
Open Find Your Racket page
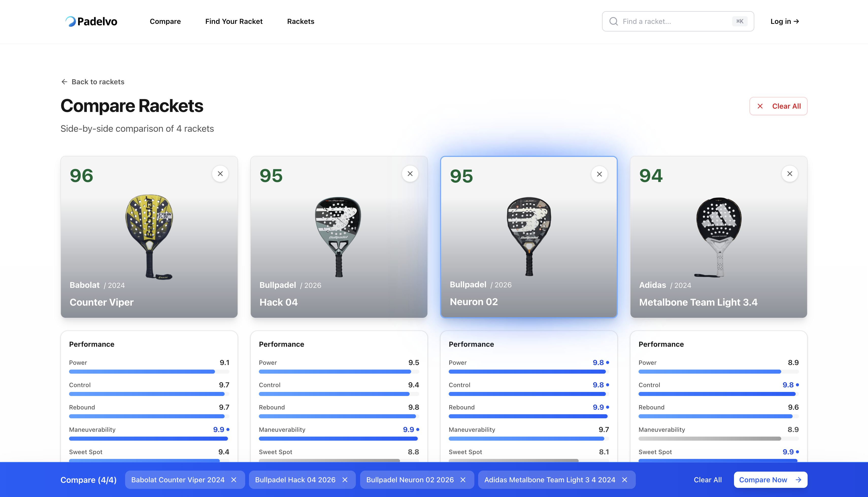click(x=234, y=22)
